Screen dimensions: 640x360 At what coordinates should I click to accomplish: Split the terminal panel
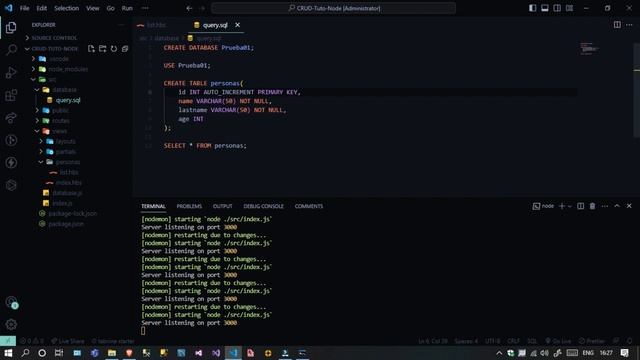click(x=580, y=206)
